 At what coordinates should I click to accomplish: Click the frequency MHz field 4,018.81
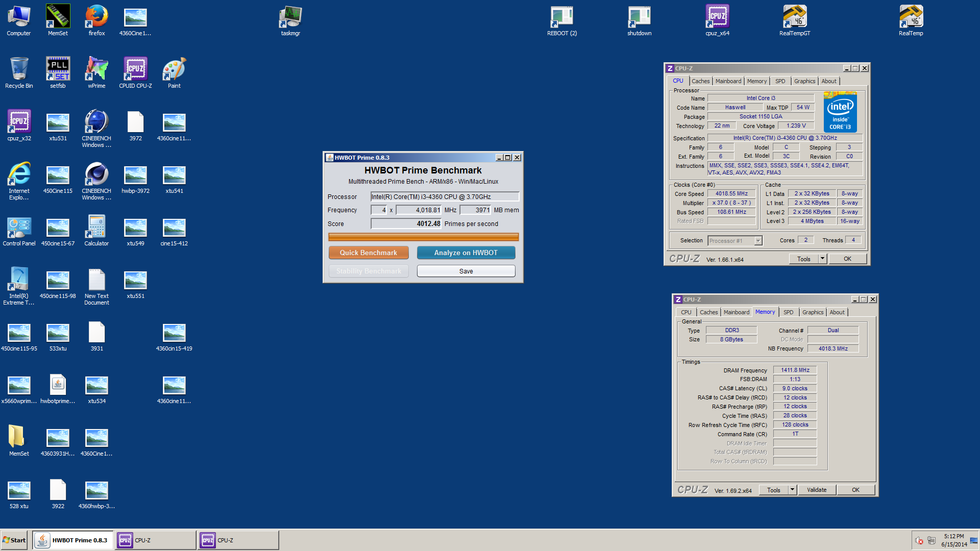point(419,210)
